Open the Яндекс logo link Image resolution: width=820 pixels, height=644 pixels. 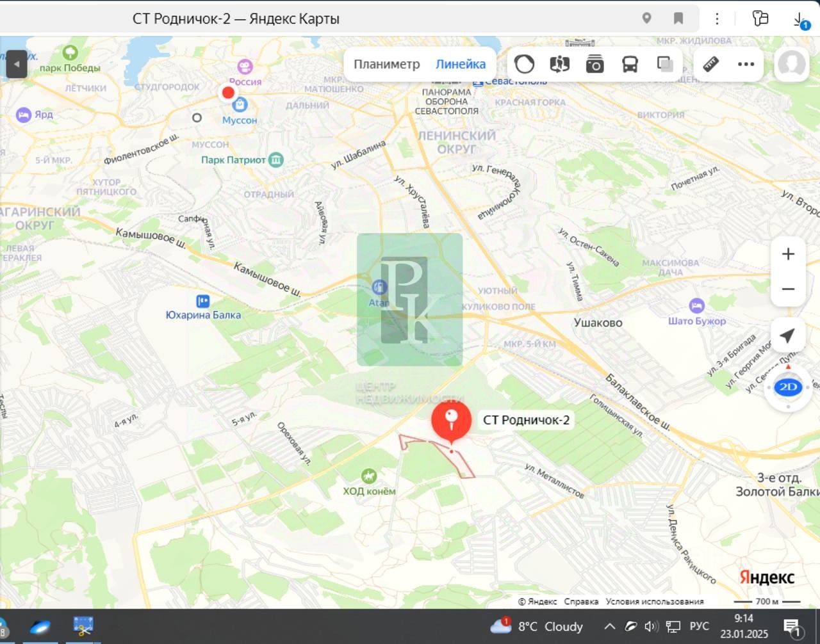click(767, 577)
